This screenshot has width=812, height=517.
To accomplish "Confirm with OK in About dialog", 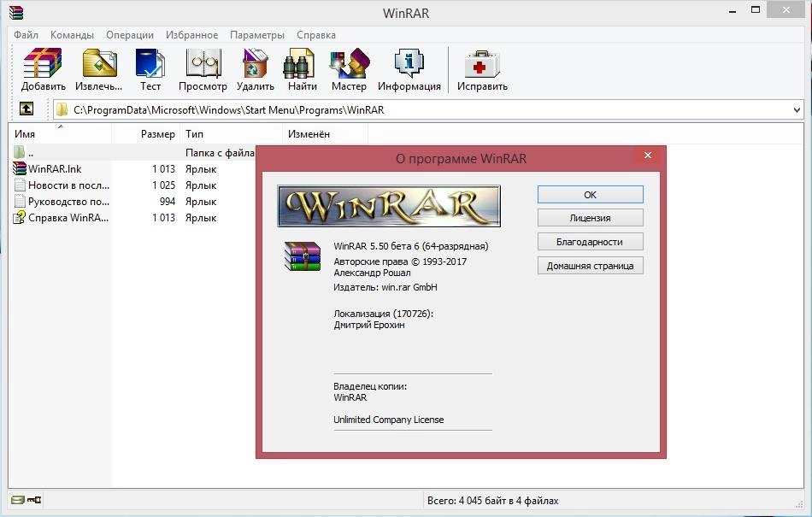I will (591, 195).
